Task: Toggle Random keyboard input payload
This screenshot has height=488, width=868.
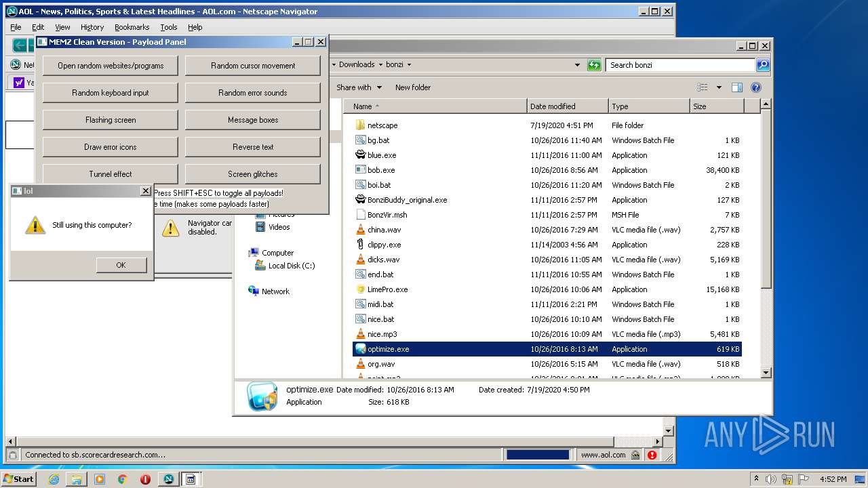Action: pyautogui.click(x=111, y=93)
